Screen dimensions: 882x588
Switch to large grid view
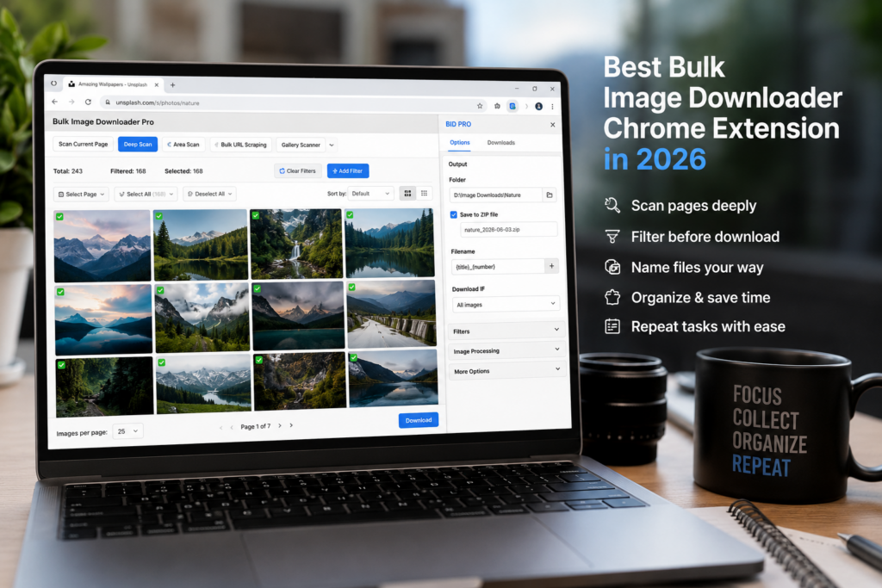[407, 194]
